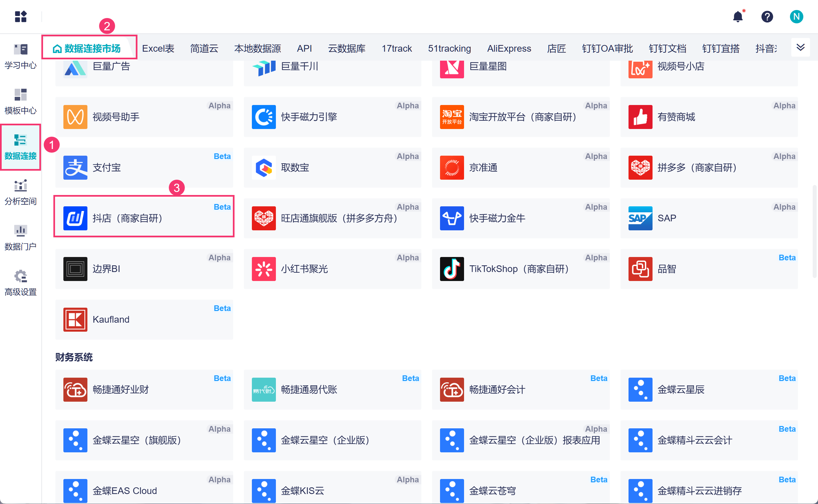Click the 旺店通旗舰版 connector icon
The image size is (818, 504).
coord(264,218)
